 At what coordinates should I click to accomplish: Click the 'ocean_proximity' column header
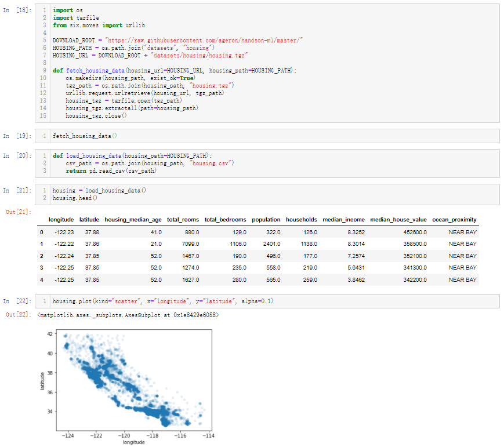454,220
